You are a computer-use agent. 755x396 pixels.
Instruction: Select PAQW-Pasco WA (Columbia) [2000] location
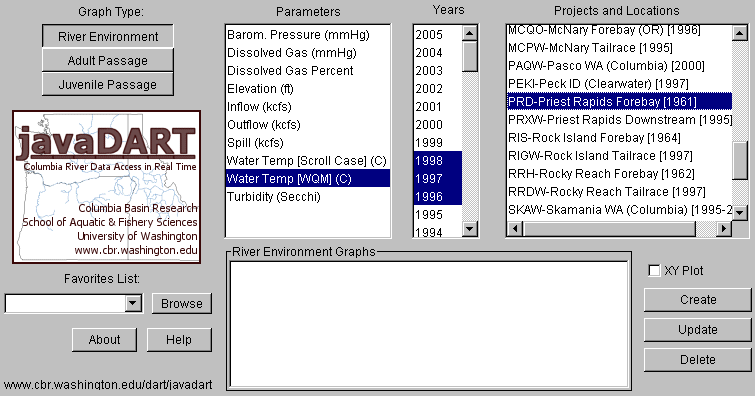click(620, 66)
